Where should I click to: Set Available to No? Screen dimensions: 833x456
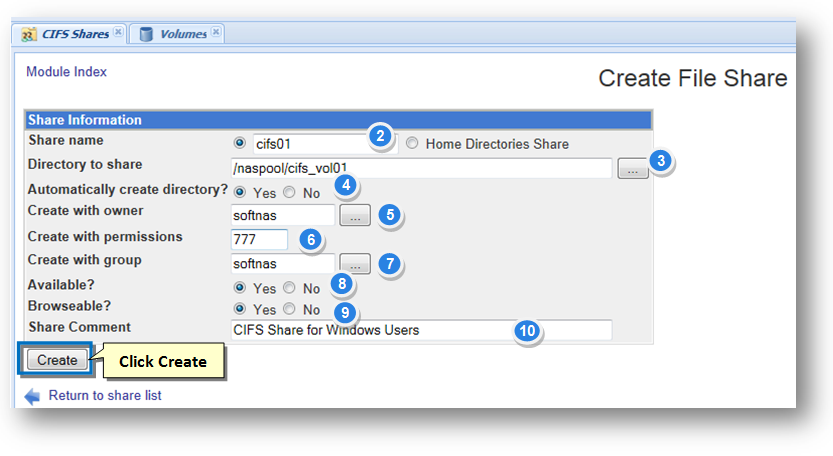tap(289, 289)
